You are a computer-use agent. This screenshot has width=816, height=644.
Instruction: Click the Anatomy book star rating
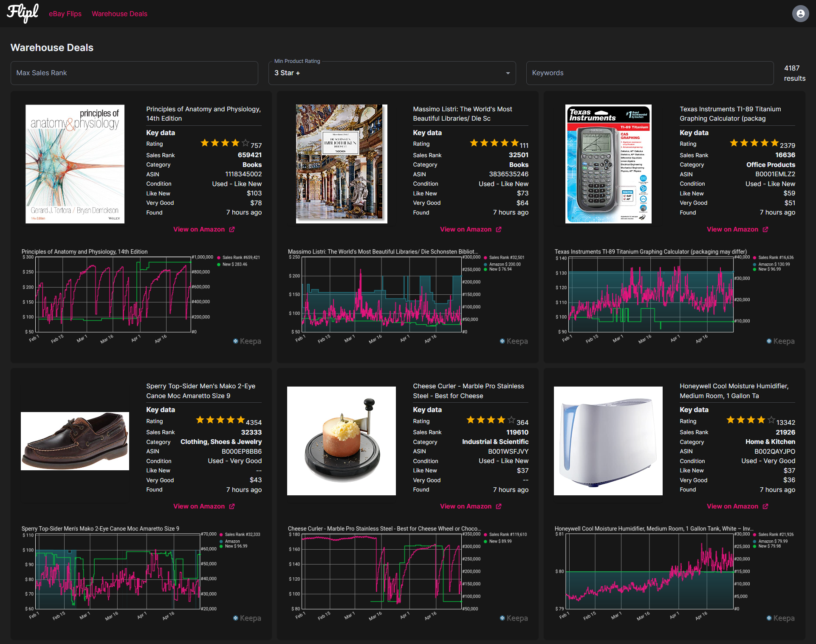pos(225,143)
